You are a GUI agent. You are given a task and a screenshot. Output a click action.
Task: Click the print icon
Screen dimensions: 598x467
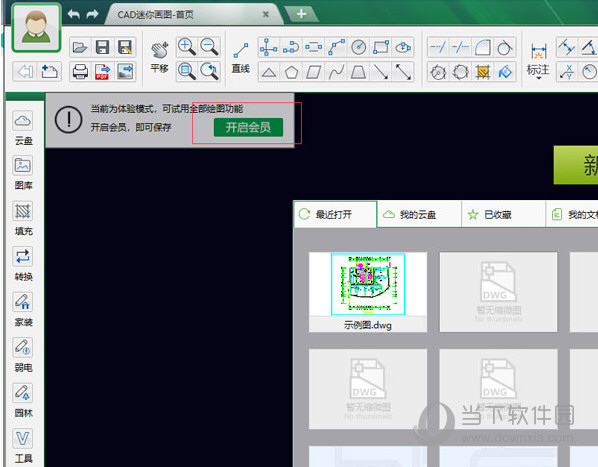pos(80,71)
